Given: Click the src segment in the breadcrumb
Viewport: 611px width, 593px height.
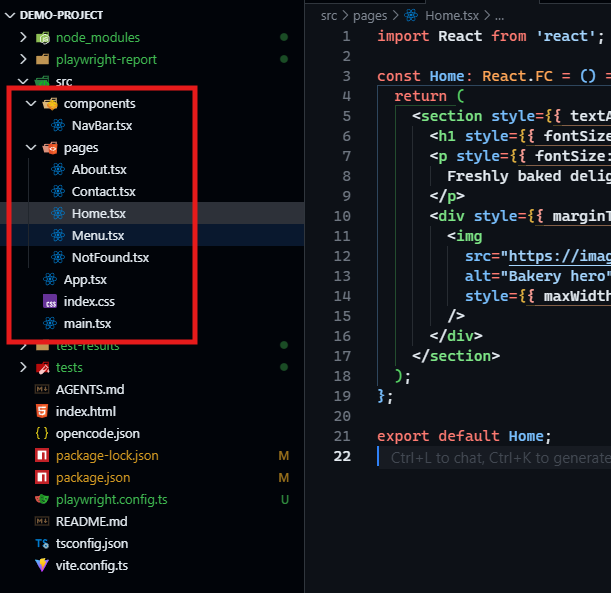Looking at the screenshot, I should coord(329,16).
